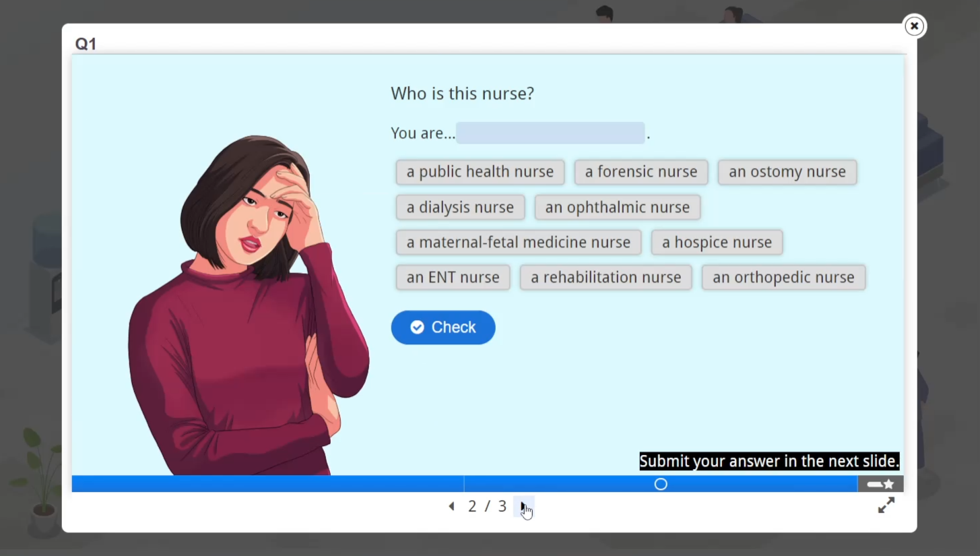Pick the 'an ostomy nurse' word tile

coord(787,172)
